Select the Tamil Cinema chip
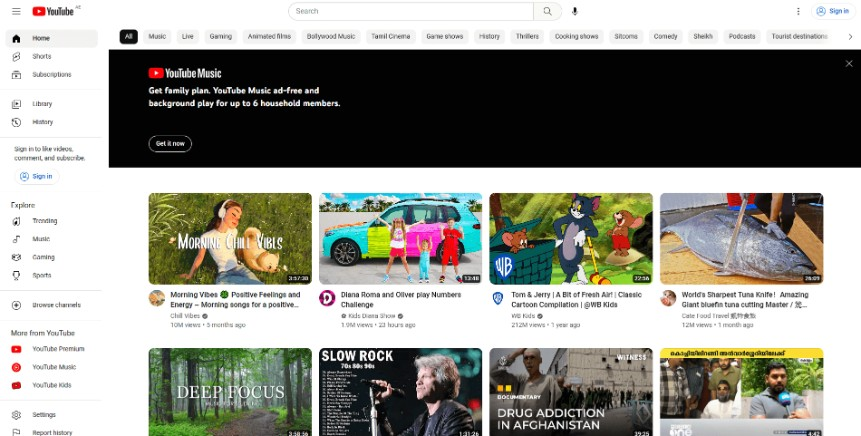 (391, 37)
